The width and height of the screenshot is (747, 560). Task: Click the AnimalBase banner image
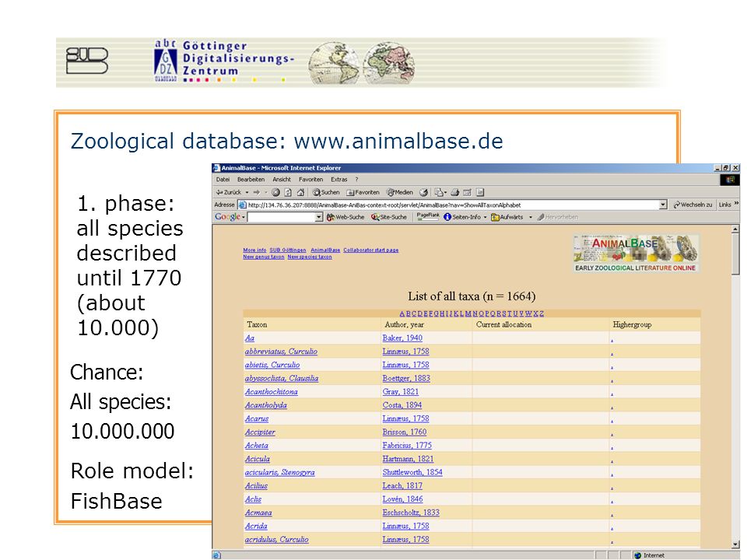click(636, 253)
